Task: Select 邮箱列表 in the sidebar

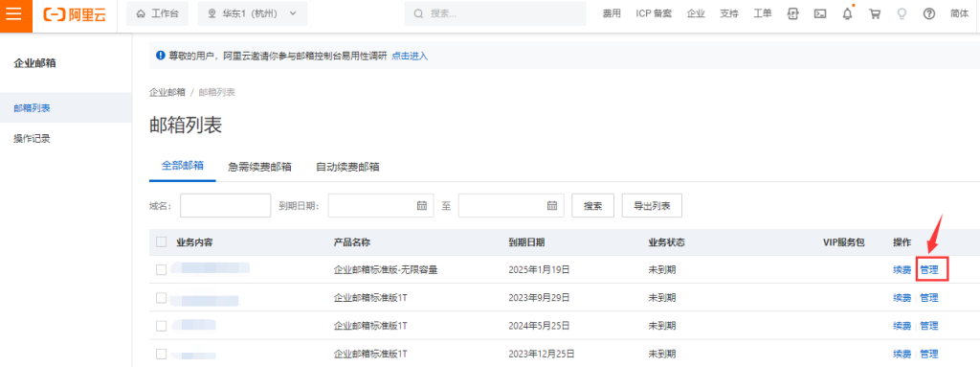Action: pos(66,107)
